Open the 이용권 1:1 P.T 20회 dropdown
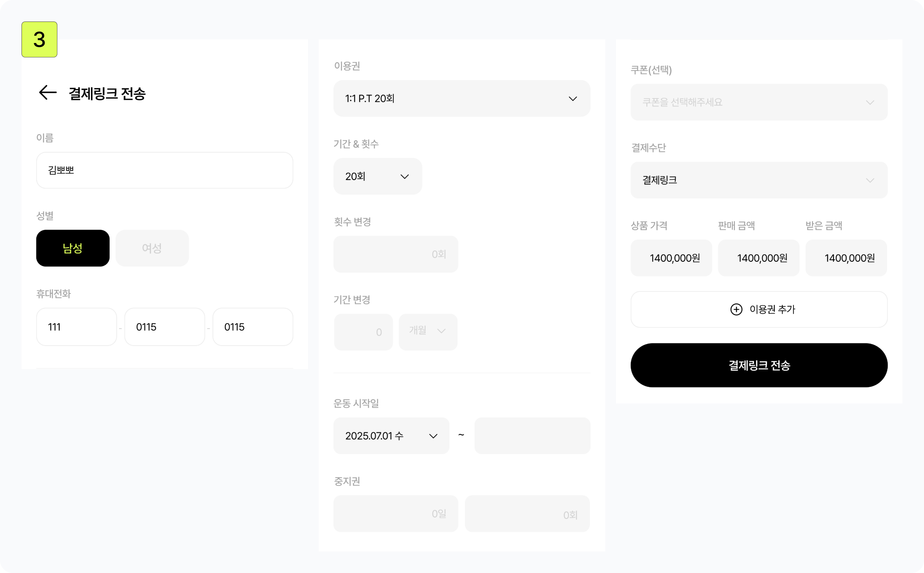This screenshot has width=924, height=573. point(461,99)
